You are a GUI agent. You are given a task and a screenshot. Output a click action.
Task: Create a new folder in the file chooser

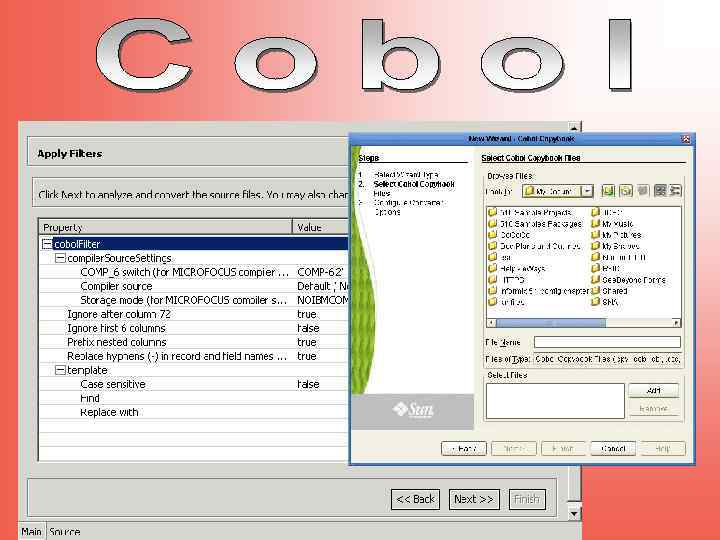coord(643,191)
